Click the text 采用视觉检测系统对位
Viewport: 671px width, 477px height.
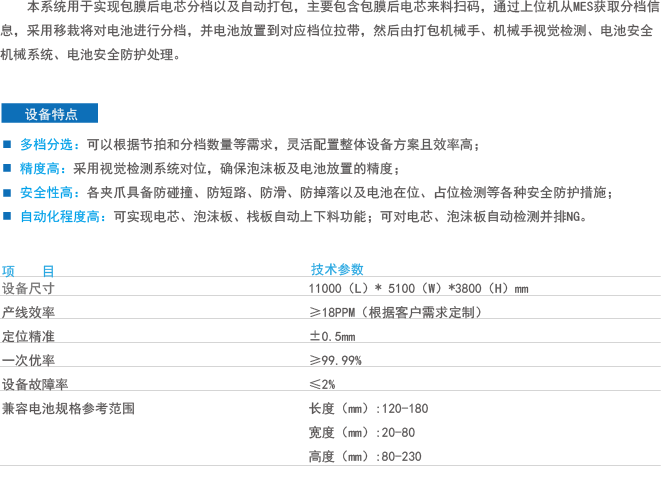coord(140,169)
